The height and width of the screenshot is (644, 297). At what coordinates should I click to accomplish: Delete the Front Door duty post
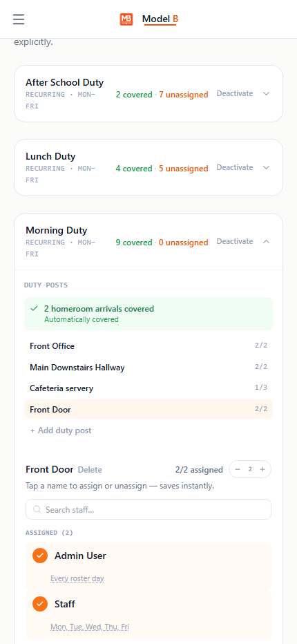(x=90, y=470)
